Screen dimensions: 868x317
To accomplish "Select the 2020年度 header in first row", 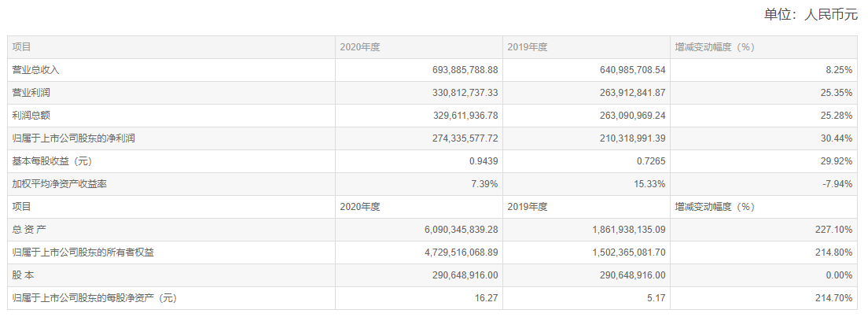I will [360, 47].
